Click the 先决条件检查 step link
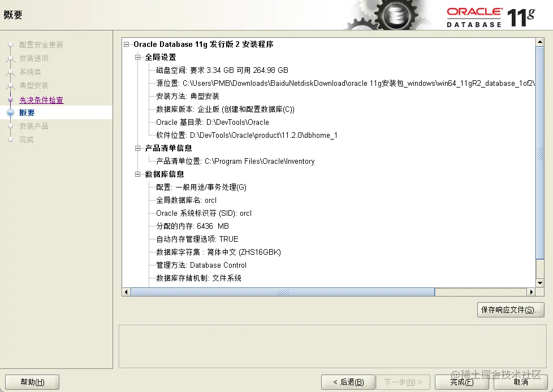Viewport: 553px width, 392px height. (x=41, y=100)
